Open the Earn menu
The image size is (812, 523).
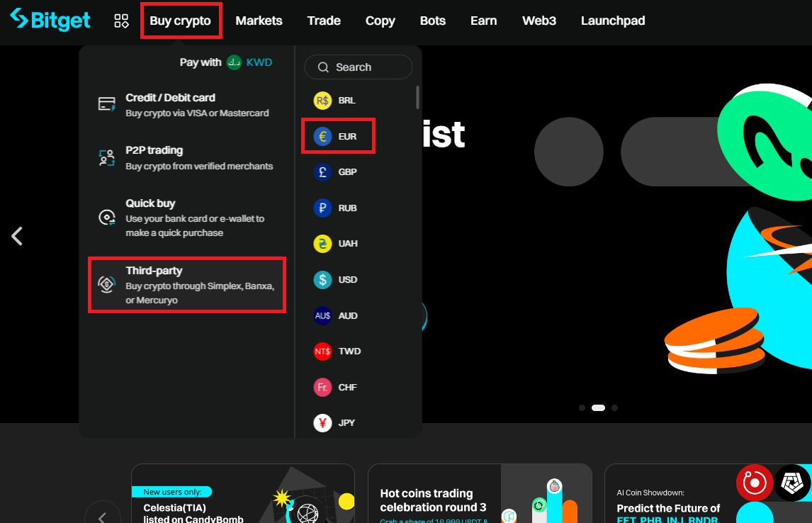[x=484, y=21]
